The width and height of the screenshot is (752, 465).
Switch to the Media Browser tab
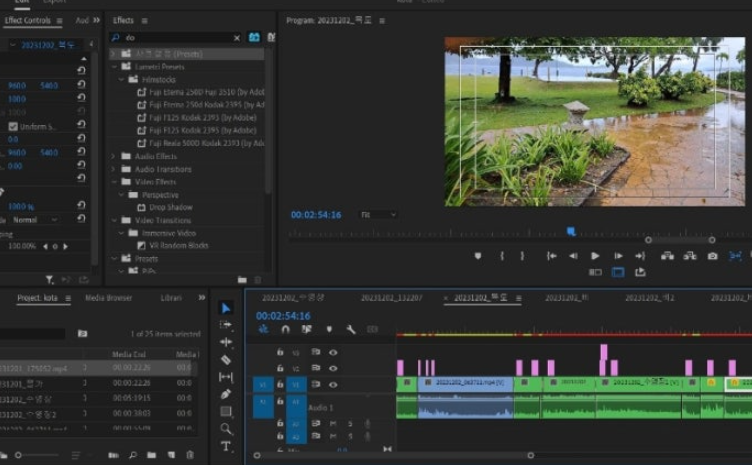pos(108,298)
